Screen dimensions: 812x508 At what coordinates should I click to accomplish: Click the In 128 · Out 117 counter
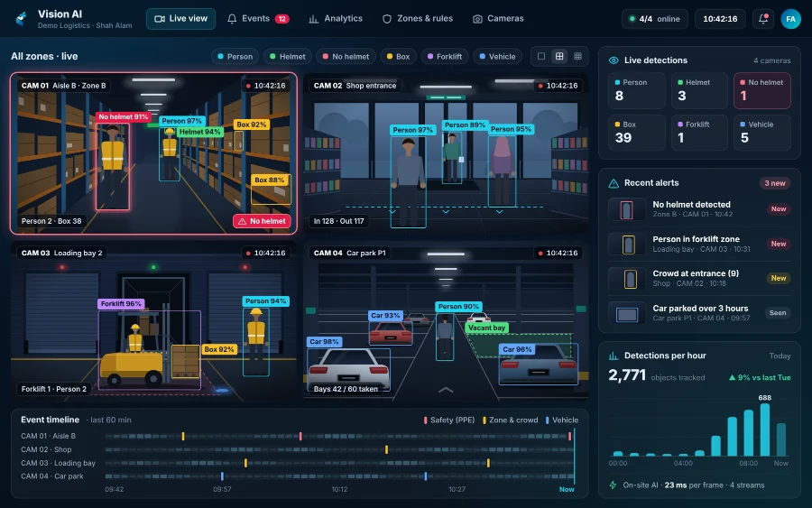click(338, 221)
